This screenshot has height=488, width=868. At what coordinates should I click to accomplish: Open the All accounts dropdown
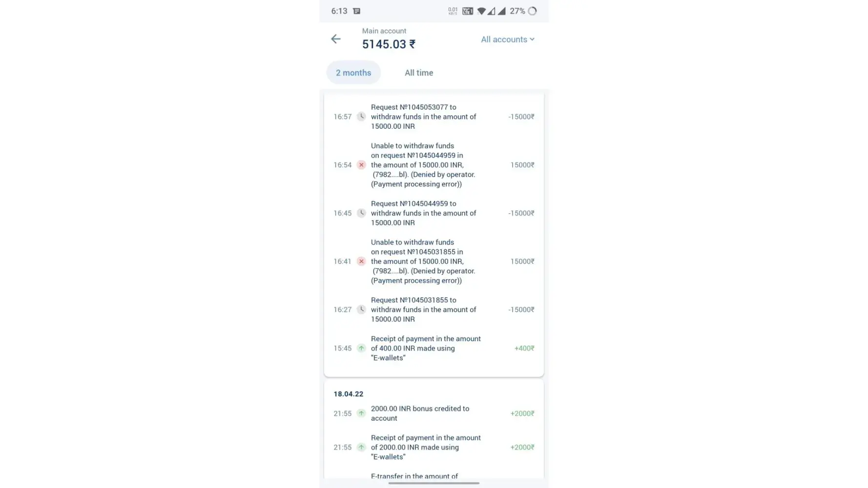coord(507,40)
